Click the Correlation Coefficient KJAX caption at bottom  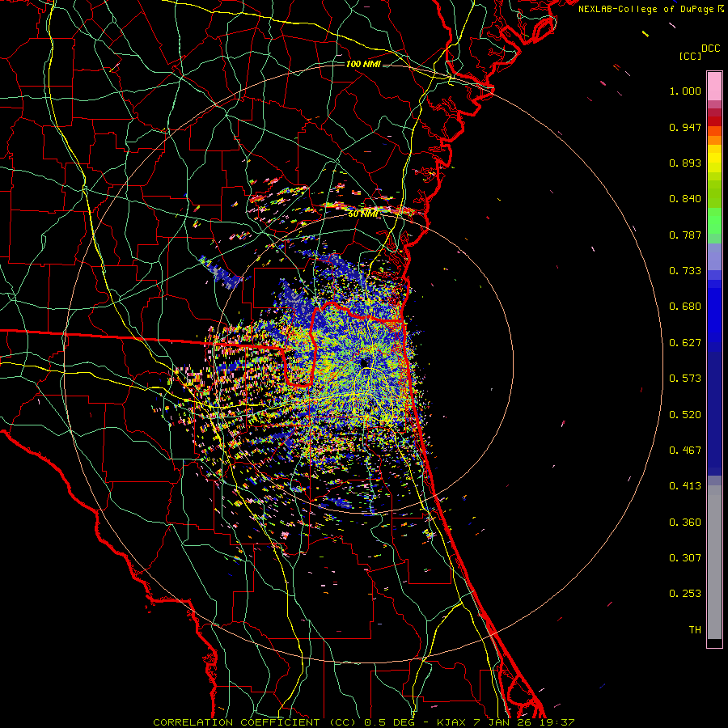pos(363,722)
